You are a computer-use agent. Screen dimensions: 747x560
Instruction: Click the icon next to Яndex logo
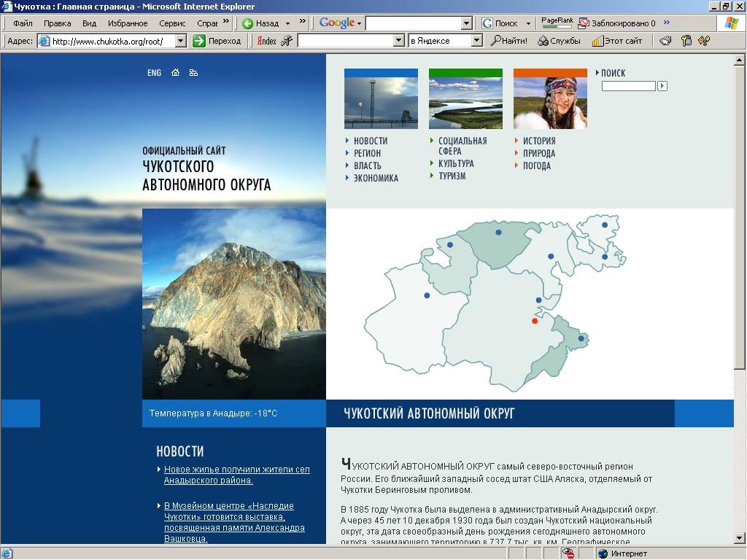click(x=286, y=41)
